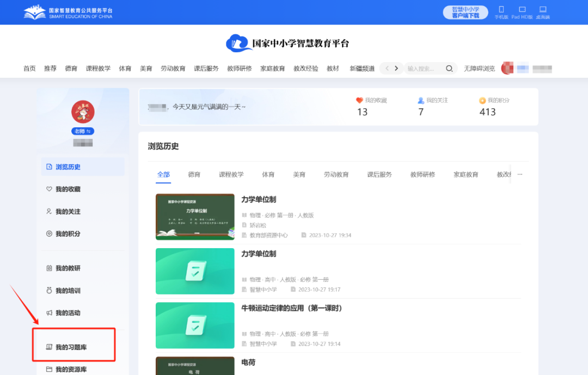Click the search input field
This screenshot has width=588, height=375.
(424, 69)
